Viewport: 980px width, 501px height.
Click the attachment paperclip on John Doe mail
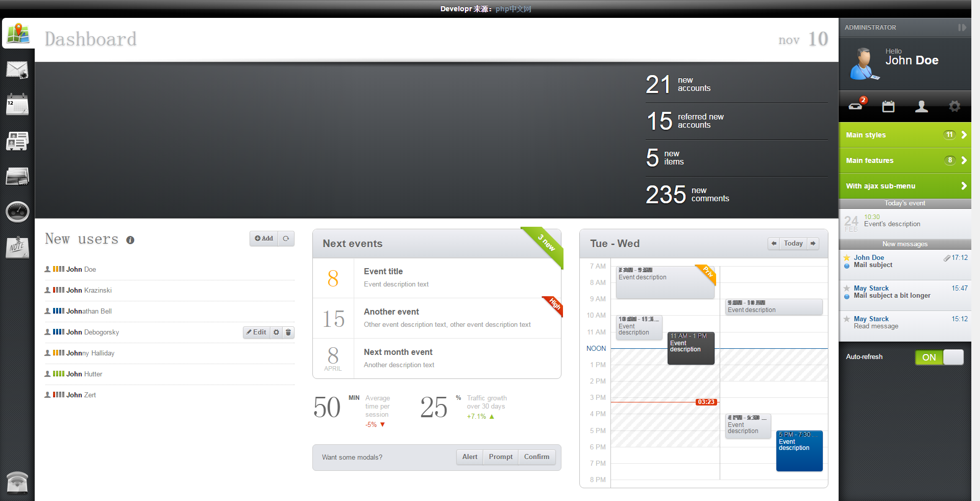947,258
